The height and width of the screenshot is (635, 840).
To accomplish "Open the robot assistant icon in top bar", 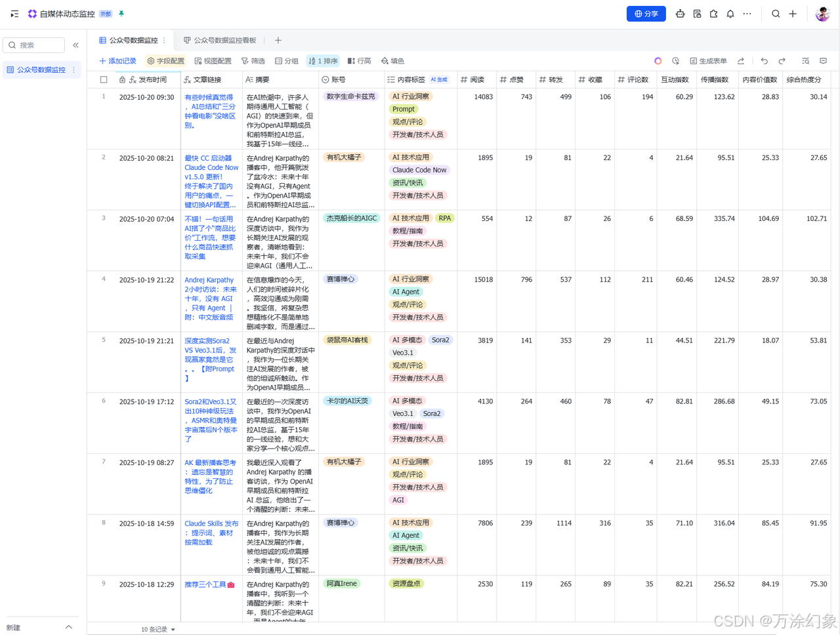I will point(680,14).
